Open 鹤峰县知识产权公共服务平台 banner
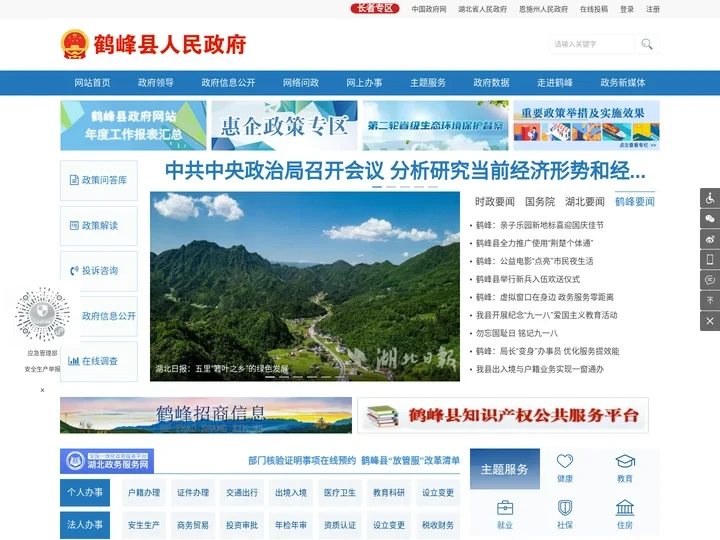Viewport: 720px width, 540px height. [x=503, y=415]
